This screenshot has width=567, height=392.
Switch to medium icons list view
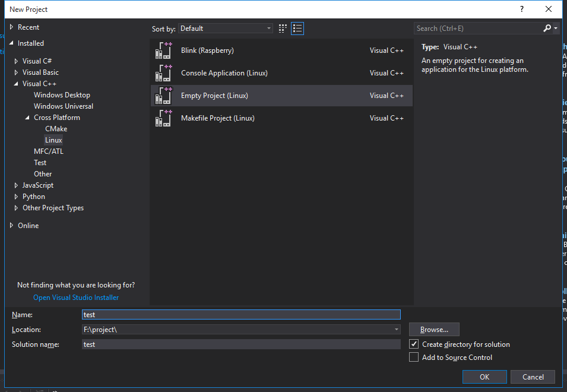(297, 29)
